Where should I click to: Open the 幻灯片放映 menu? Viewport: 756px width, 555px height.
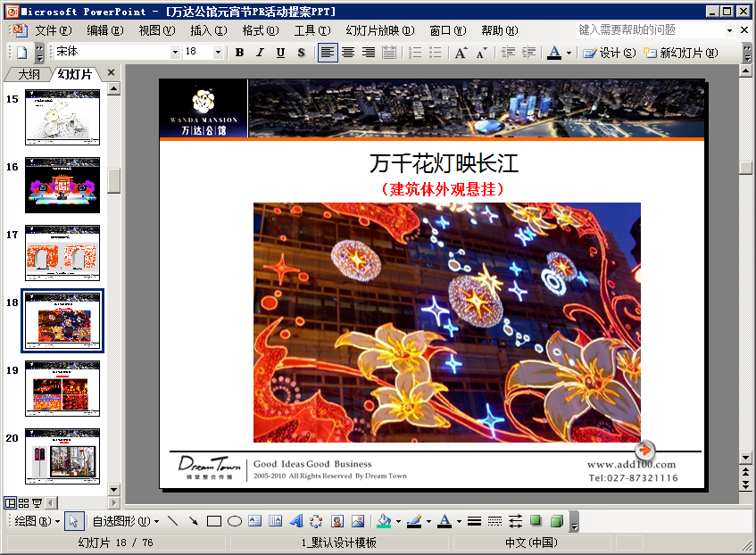380,30
